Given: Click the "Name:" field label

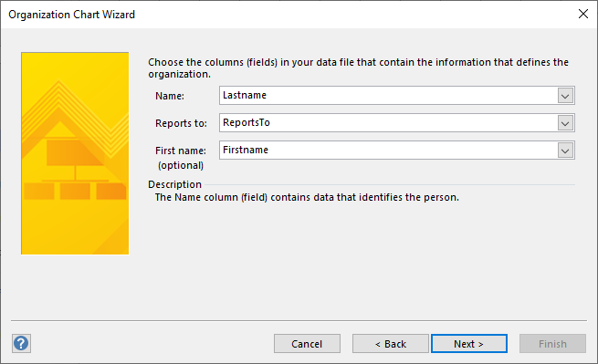Looking at the screenshot, I should pos(170,96).
